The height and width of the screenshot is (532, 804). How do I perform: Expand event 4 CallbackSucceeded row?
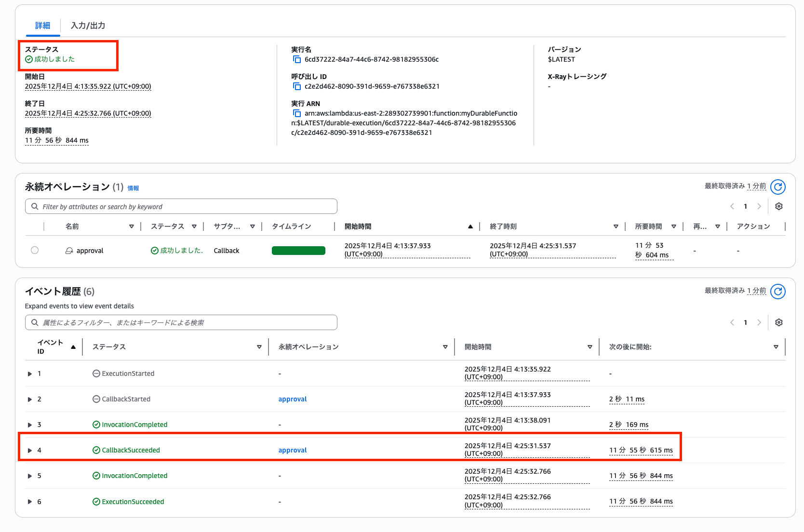[30, 450]
